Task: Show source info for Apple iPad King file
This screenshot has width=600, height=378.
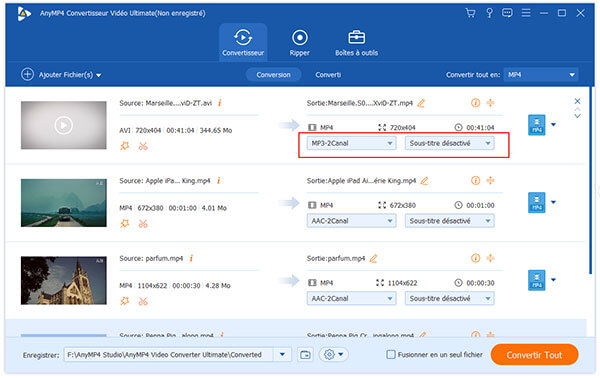Action: point(218,181)
